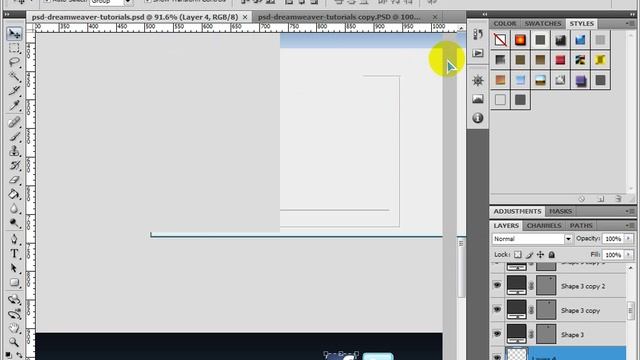This screenshot has height=360, width=640.
Task: Toggle Lock position
Action: click(x=540, y=255)
